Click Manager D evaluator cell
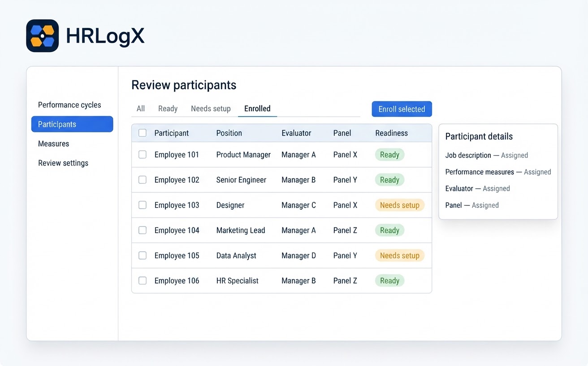Screen dimensions: 588x366 click(x=298, y=255)
